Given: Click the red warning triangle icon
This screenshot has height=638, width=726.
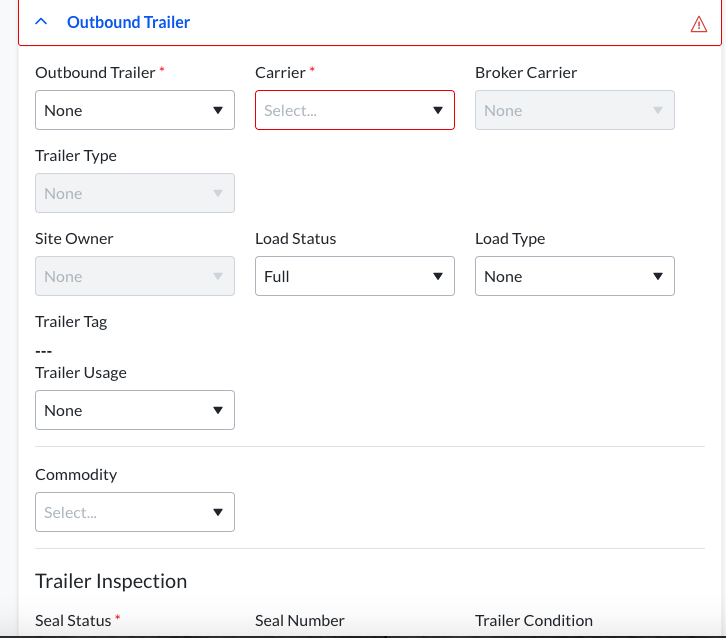Looking at the screenshot, I should coord(699,24).
